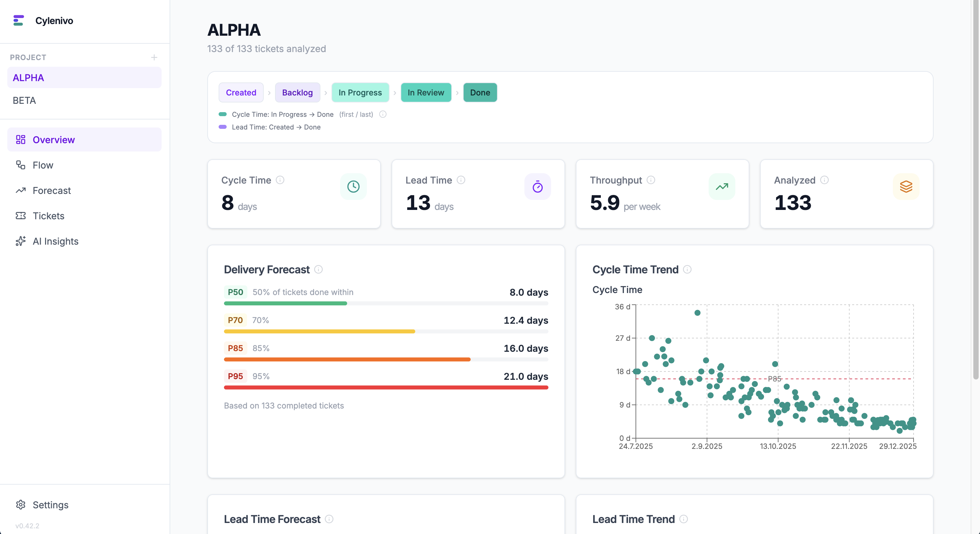
Task: Enable the Backlog stage pill
Action: [x=297, y=92]
